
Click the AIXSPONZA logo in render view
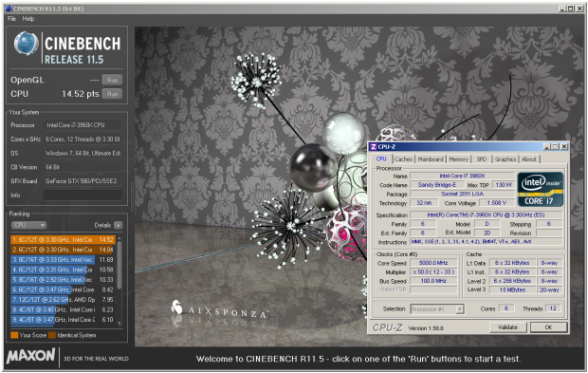click(x=220, y=308)
